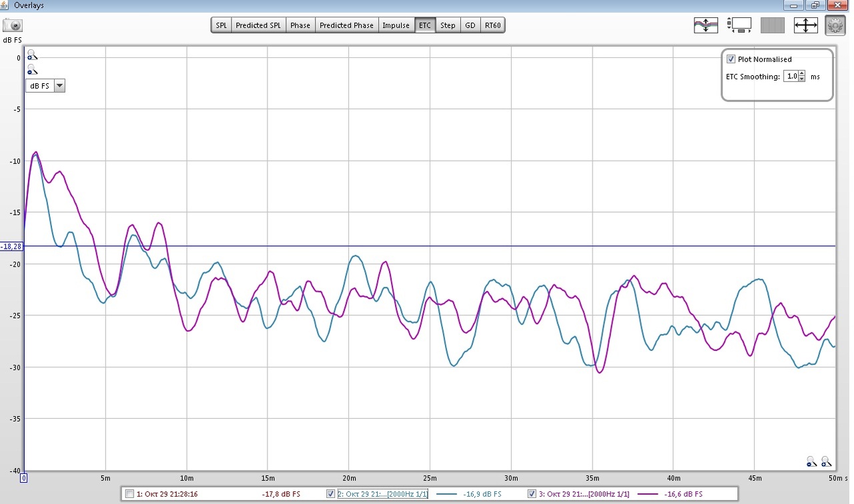Select the RT60 graph button
This screenshot has width=854, height=504.
(x=493, y=25)
